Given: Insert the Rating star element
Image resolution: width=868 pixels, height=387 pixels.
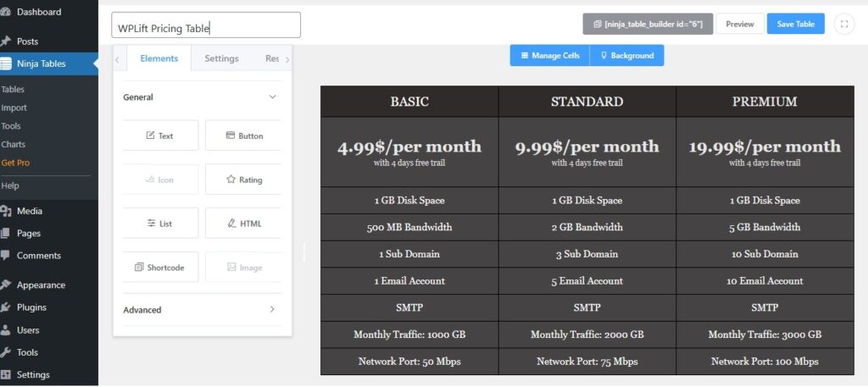Looking at the screenshot, I should [243, 180].
